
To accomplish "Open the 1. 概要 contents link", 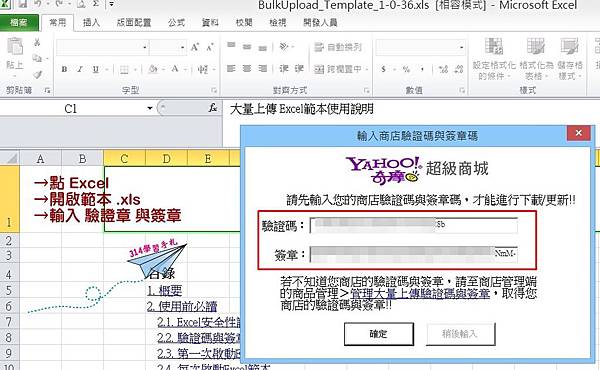I will (165, 291).
